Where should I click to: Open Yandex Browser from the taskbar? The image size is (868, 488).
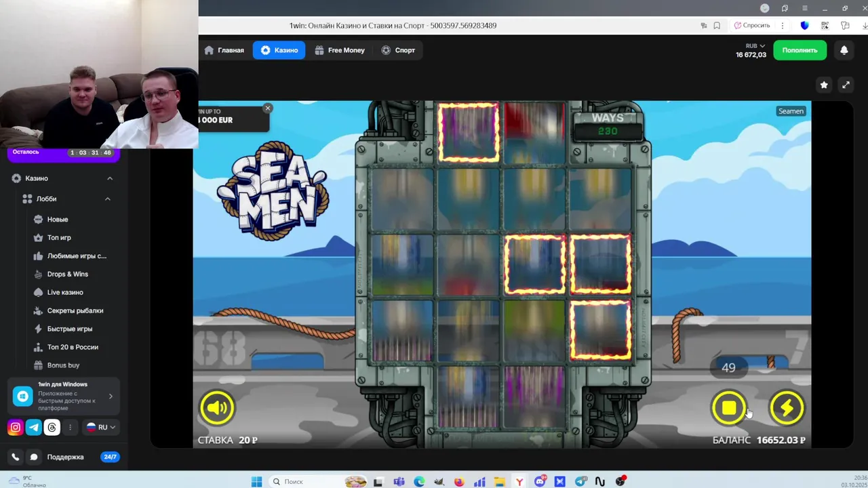(x=519, y=482)
